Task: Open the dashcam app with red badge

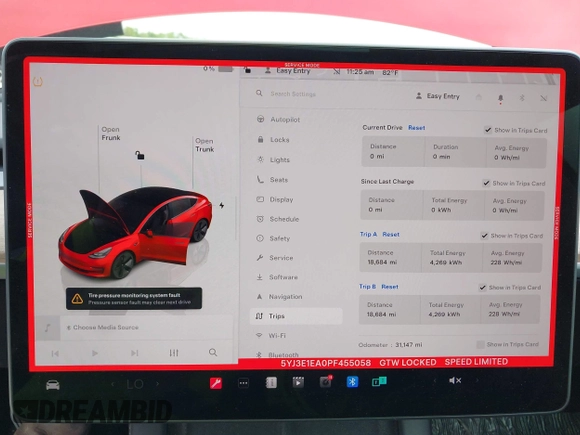Action: point(326,381)
